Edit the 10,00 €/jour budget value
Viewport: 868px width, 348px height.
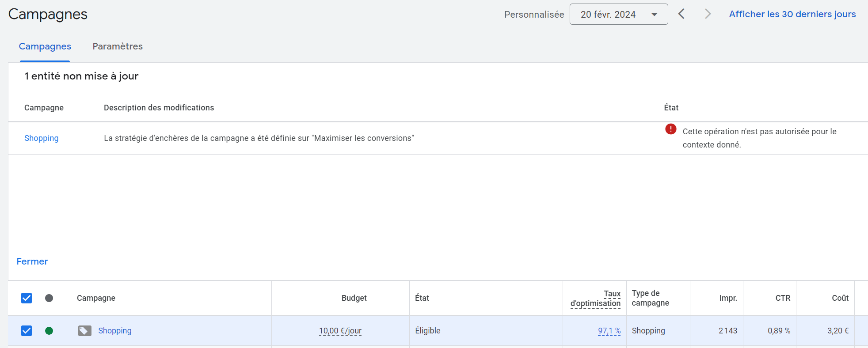(340, 331)
